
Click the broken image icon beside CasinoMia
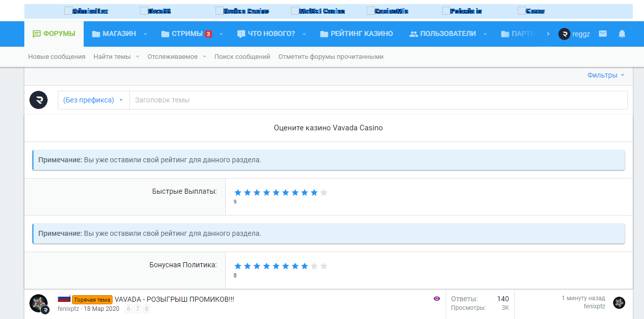coord(371,11)
